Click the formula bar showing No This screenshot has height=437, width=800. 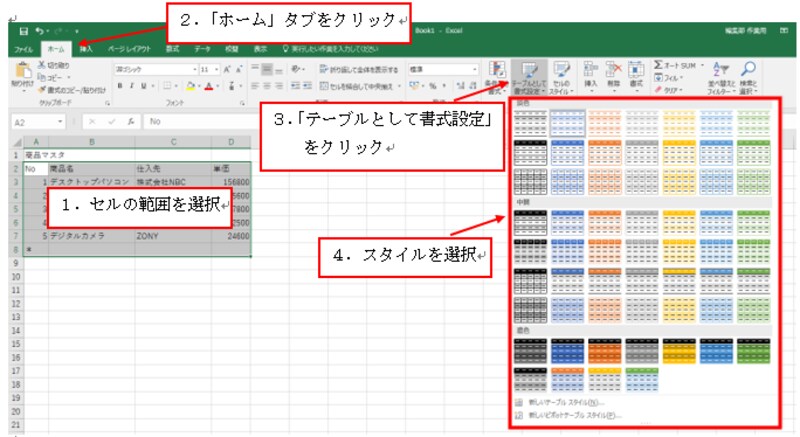click(x=202, y=121)
